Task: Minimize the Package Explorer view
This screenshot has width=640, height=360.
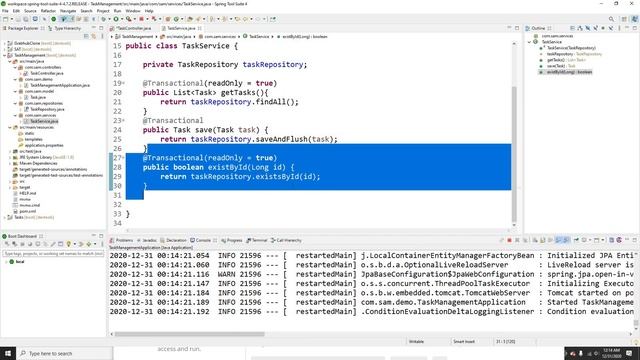Action: (93, 28)
